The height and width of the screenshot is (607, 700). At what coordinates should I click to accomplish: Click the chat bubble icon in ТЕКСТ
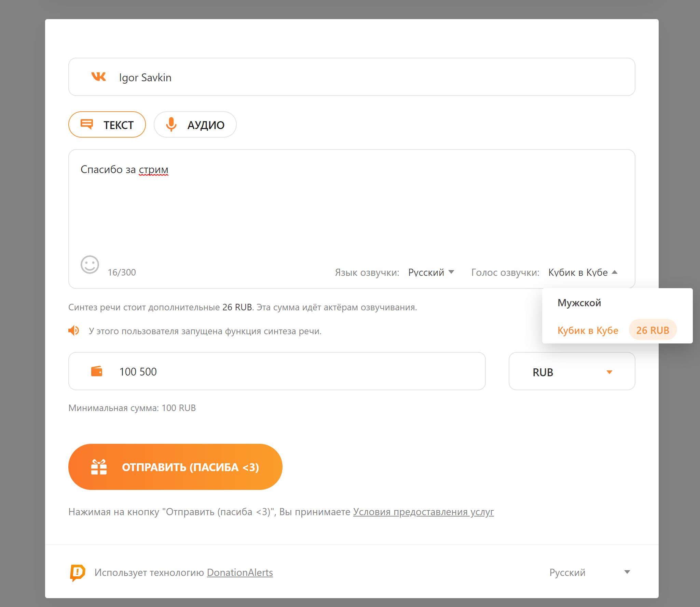point(87,124)
